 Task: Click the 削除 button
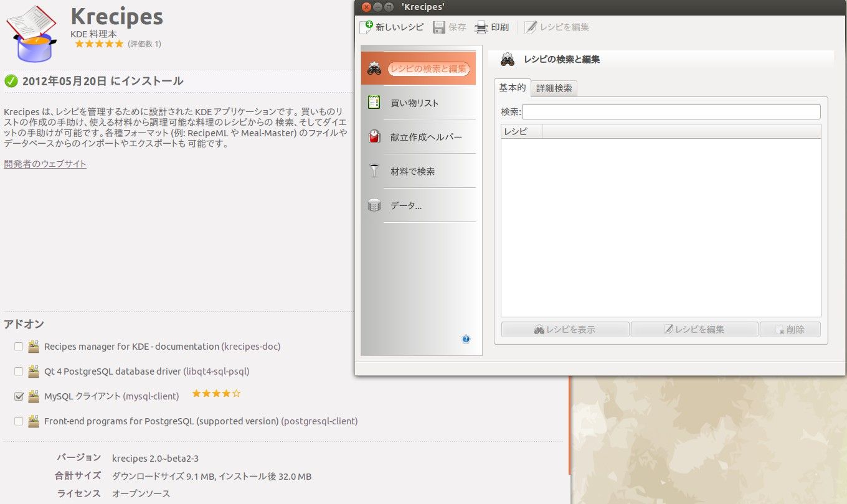790,330
